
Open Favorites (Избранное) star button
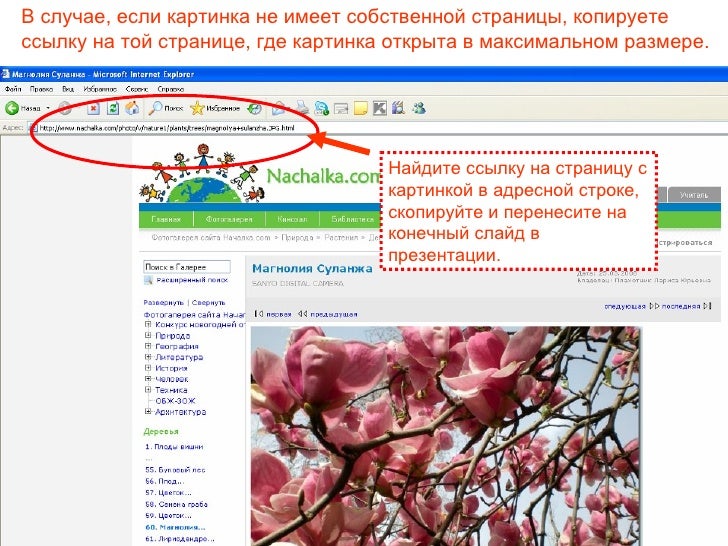215,108
